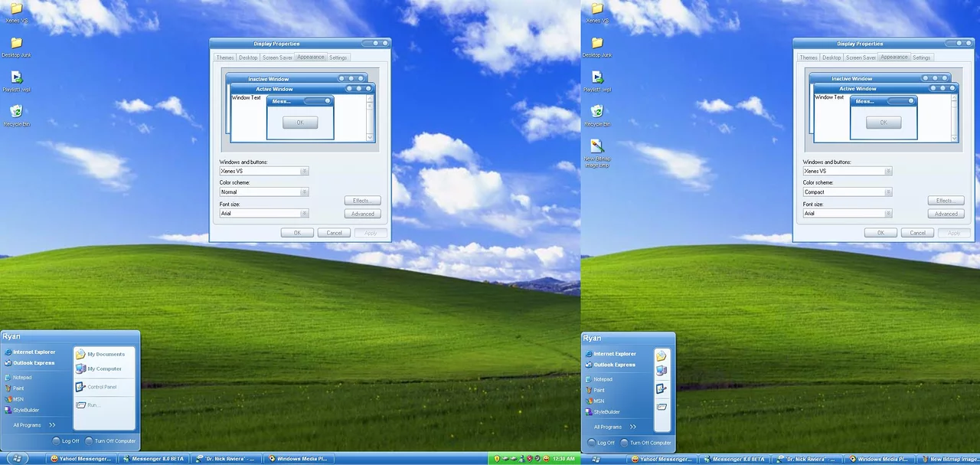Screen dimensions: 980x465
Task: Click the Yahoo smiley icon in system tray
Action: [x=547, y=459]
